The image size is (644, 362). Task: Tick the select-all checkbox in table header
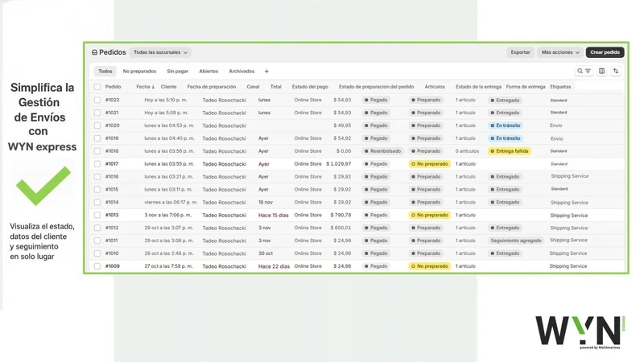97,87
